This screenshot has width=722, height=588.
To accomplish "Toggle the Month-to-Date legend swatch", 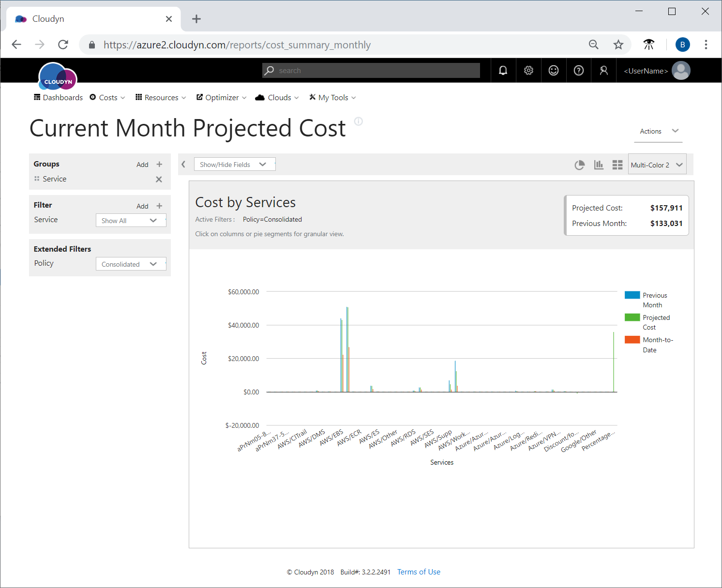I will (x=632, y=339).
